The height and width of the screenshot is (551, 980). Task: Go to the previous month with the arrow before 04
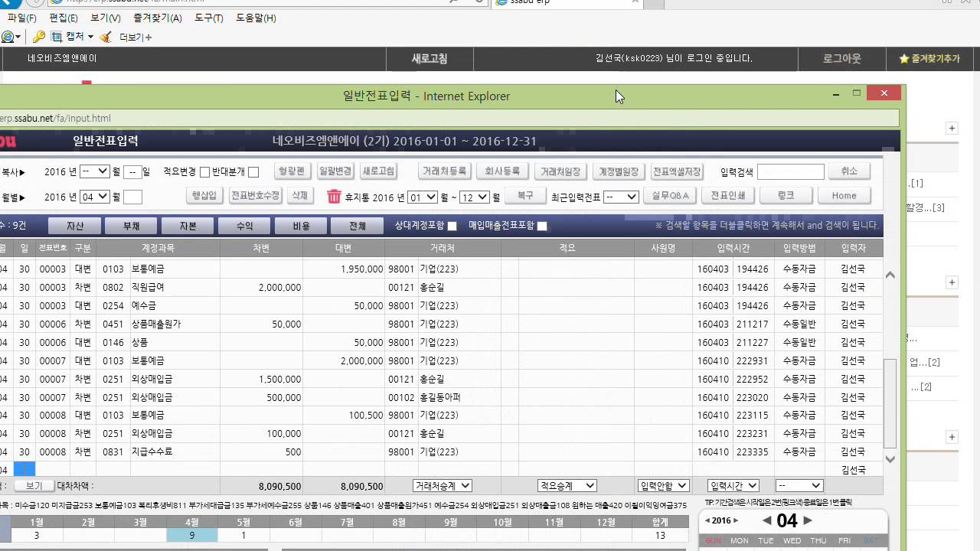(x=766, y=520)
